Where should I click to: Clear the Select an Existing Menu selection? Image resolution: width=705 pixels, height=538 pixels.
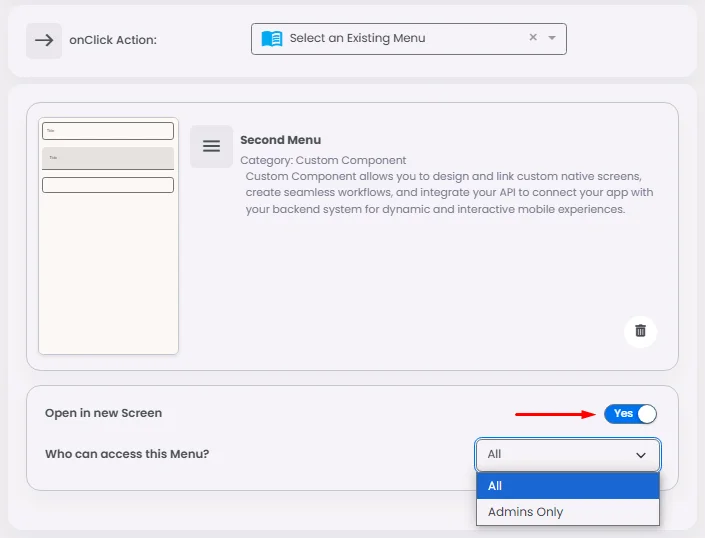[533, 38]
